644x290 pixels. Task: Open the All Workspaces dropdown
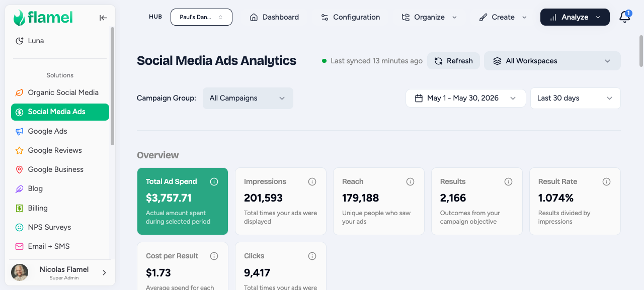coord(552,61)
